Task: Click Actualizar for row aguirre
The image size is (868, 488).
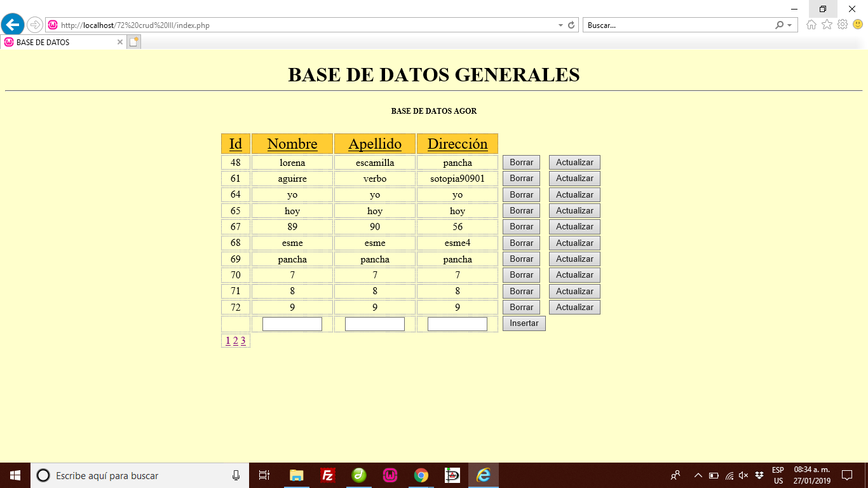Action: (574, 179)
